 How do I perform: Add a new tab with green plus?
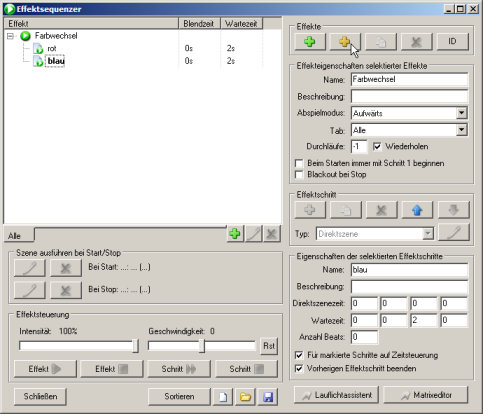235,234
